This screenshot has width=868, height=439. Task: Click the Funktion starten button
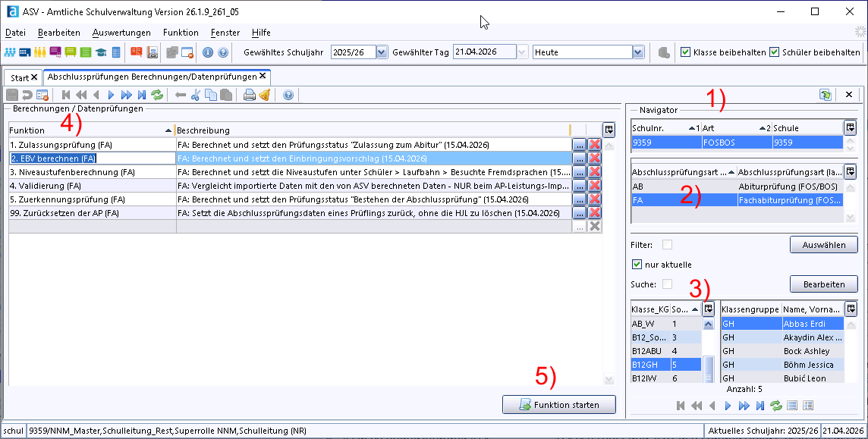(559, 405)
